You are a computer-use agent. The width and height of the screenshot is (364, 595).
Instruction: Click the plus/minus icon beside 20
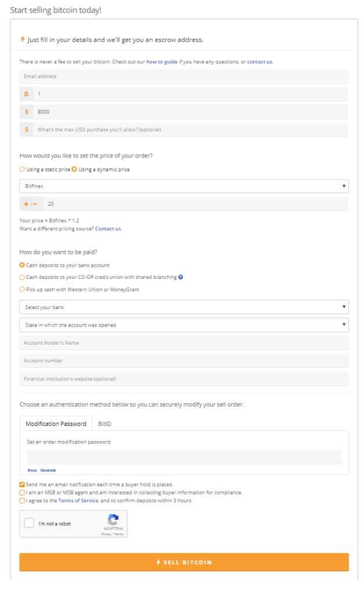point(30,204)
